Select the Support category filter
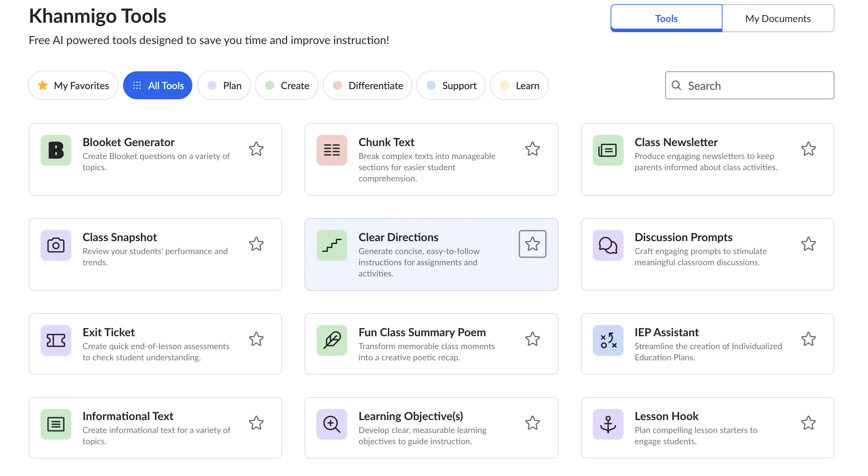This screenshot has height=476, width=868. pyautogui.click(x=451, y=85)
